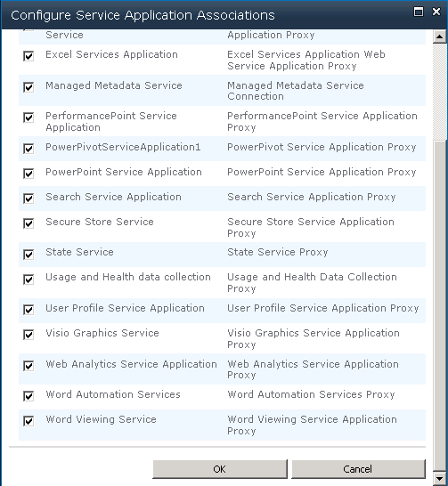Click Word Automation Services Proxy text
448x486 pixels.
point(311,394)
